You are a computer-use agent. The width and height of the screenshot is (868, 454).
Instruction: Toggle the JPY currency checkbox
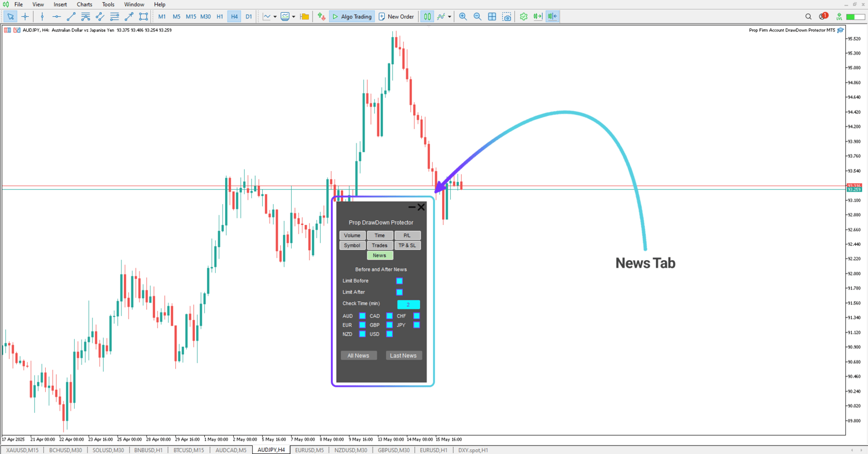(x=417, y=325)
